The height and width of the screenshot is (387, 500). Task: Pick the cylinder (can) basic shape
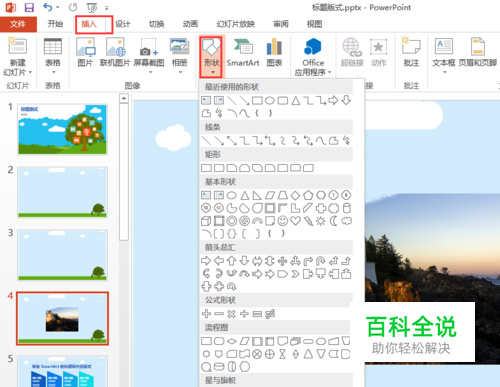tap(347, 208)
